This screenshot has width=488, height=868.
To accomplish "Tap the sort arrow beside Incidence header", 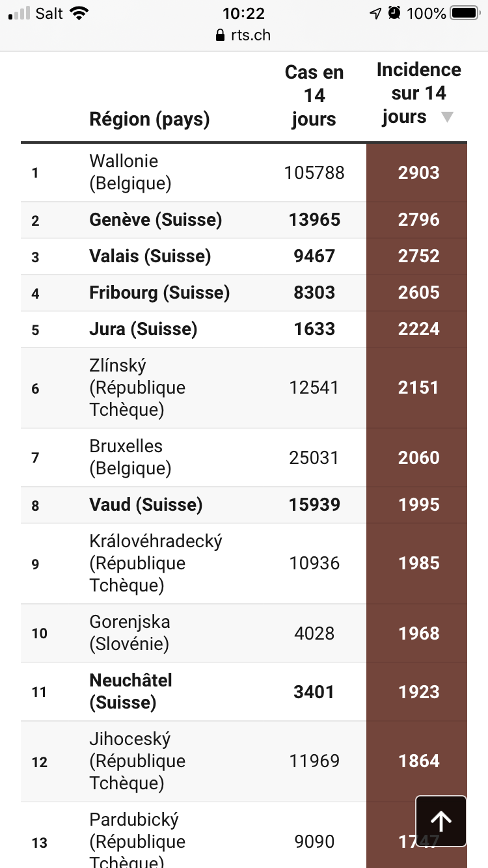I will tap(446, 118).
